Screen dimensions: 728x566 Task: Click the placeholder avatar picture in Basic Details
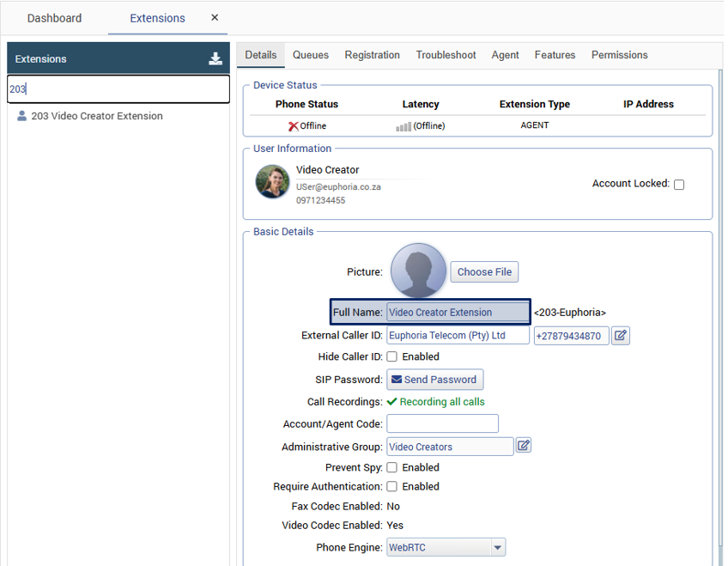coord(418,271)
